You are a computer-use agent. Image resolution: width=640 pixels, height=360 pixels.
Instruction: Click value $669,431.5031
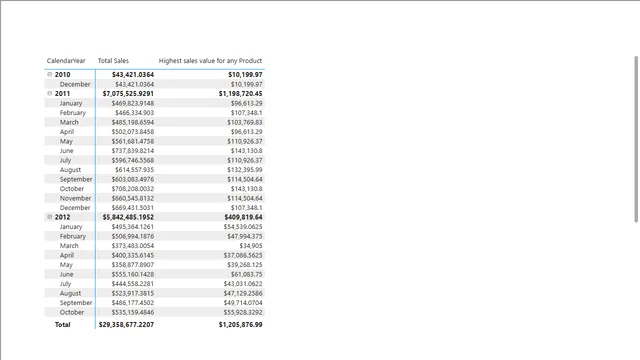pyautogui.click(x=133, y=208)
